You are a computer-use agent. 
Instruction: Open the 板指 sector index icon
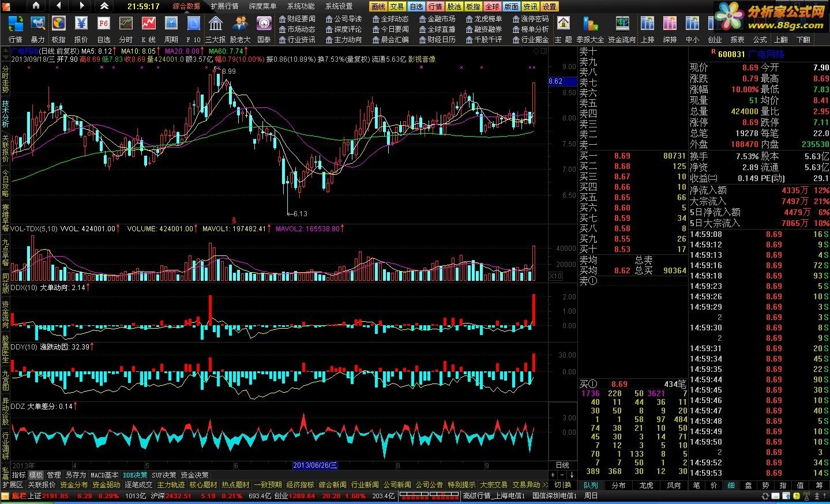[59, 29]
